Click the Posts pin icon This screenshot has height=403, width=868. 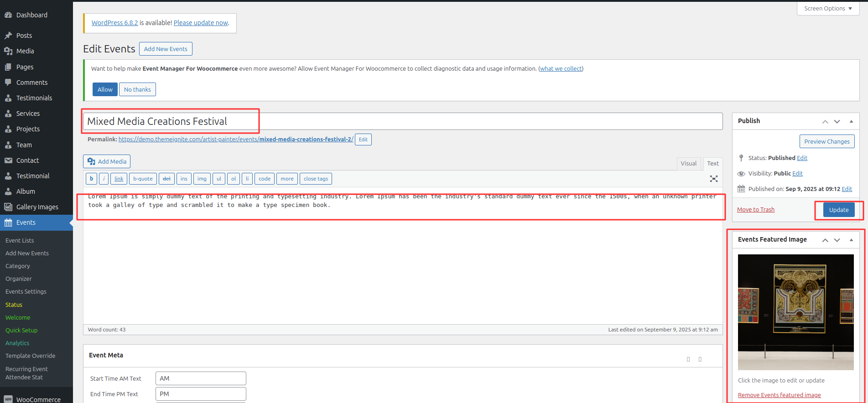click(x=8, y=36)
